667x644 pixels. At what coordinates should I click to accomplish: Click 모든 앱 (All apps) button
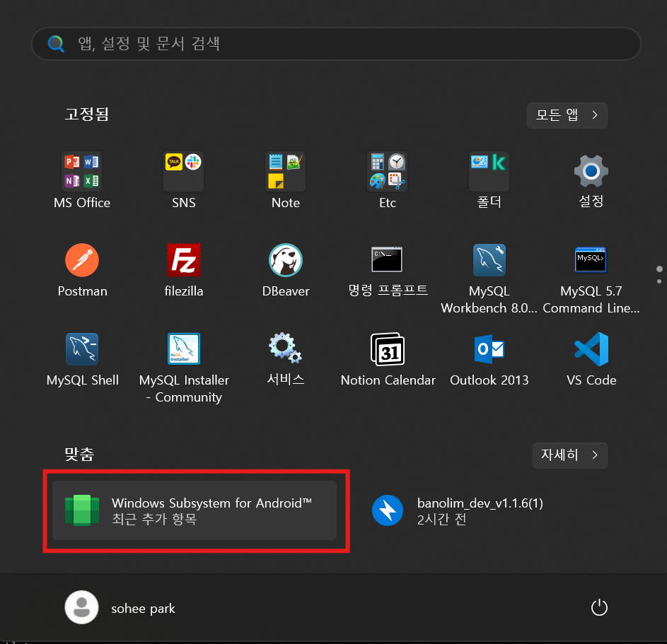(x=567, y=115)
